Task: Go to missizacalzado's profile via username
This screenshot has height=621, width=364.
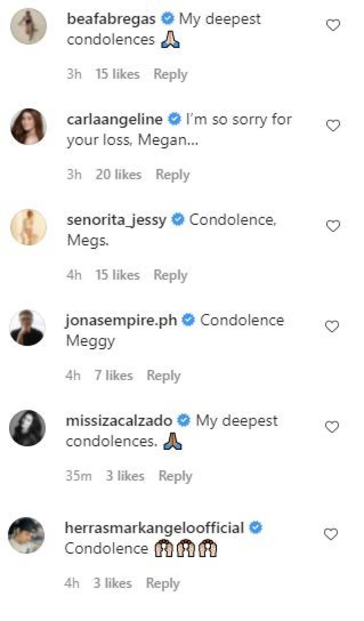Action: click(x=119, y=421)
